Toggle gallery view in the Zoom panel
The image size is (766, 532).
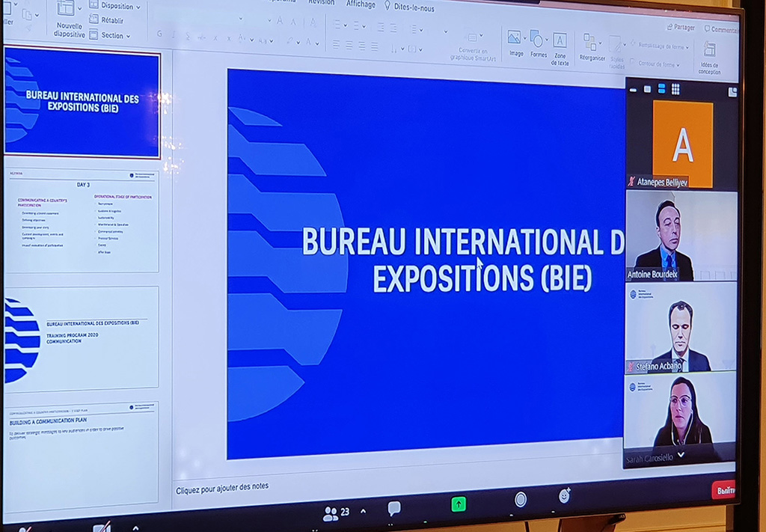676,89
